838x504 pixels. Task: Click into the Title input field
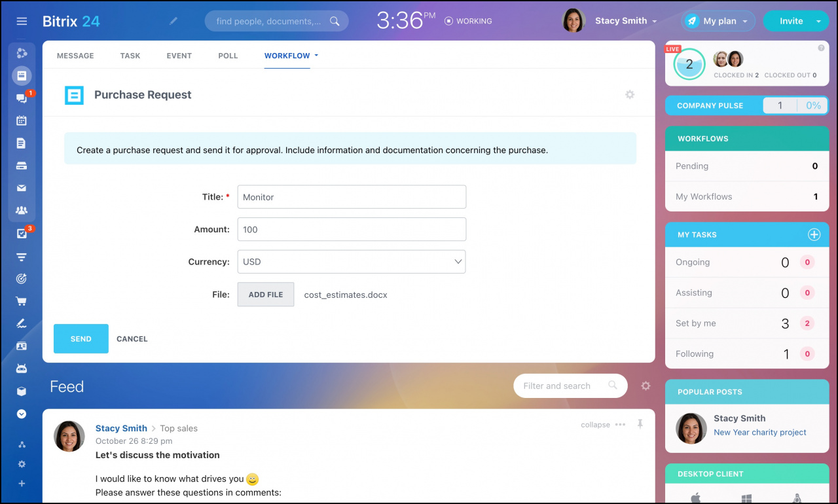352,197
